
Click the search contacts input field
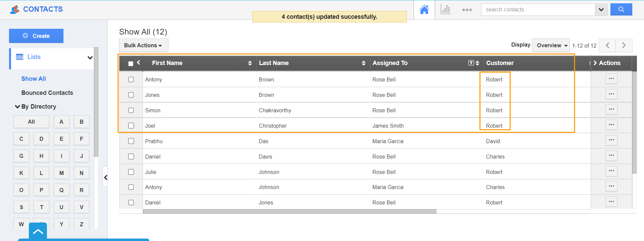click(538, 9)
